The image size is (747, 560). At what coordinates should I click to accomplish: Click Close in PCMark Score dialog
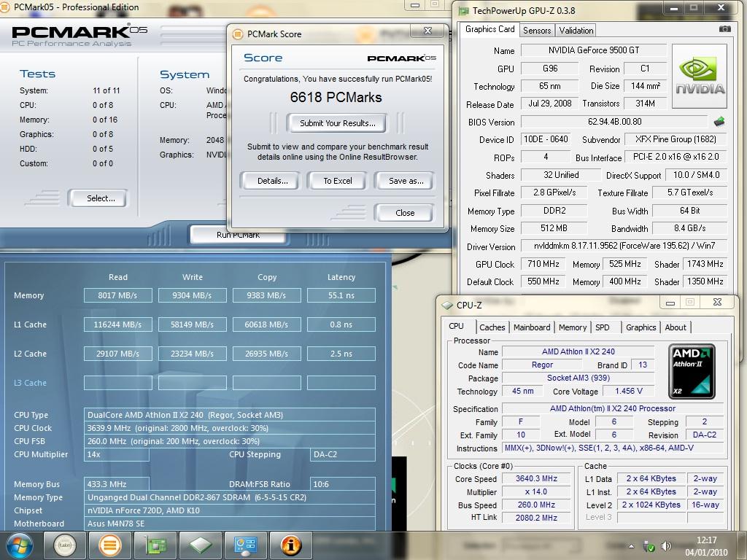(404, 213)
